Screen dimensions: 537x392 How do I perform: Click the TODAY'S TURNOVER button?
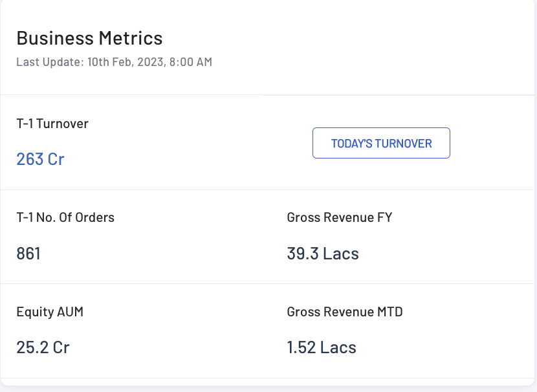(x=381, y=143)
